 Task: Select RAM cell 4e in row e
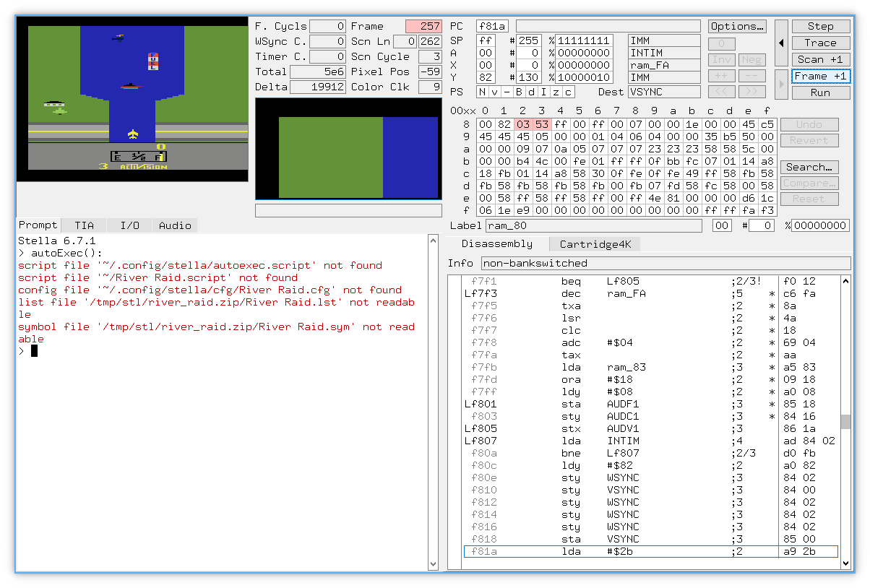[x=655, y=198]
